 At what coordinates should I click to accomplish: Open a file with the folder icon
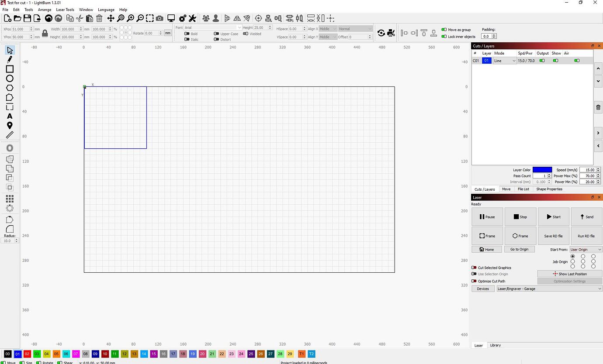click(17, 18)
